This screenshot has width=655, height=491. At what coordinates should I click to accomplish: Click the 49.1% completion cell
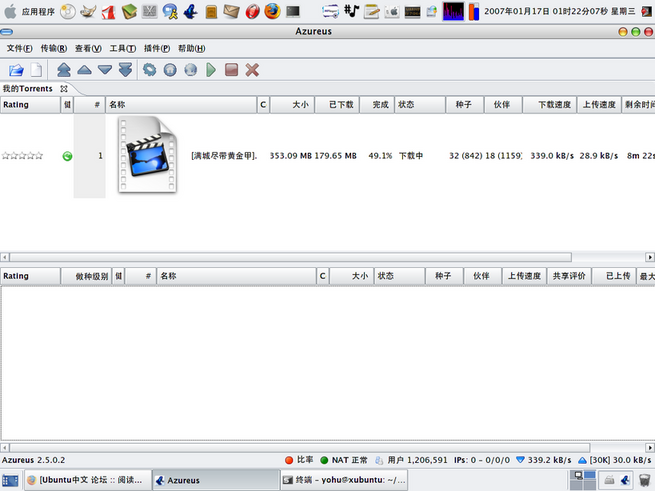click(380, 156)
